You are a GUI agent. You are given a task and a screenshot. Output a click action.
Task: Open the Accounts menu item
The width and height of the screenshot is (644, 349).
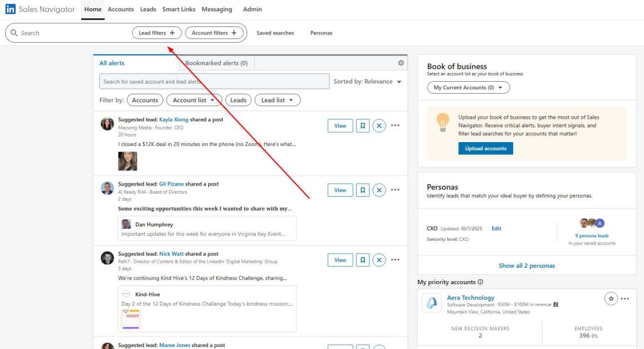tap(121, 9)
